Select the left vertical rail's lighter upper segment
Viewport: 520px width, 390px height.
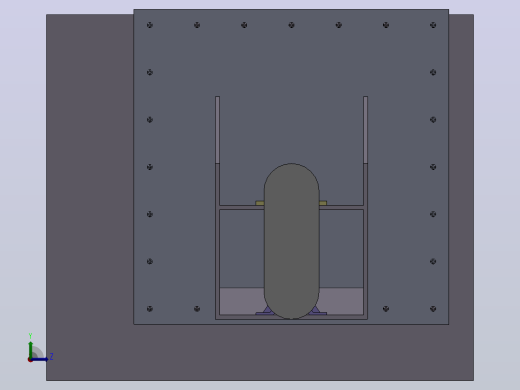217,130
